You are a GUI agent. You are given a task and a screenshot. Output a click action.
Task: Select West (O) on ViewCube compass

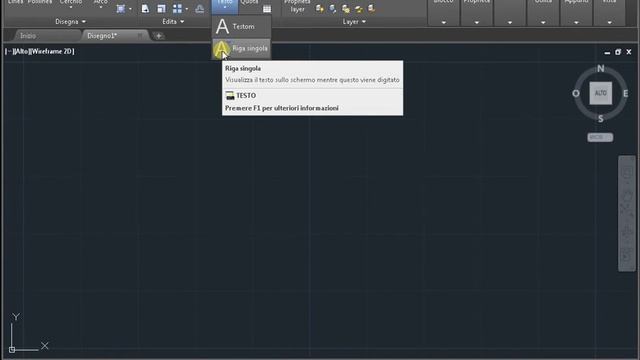(576, 93)
